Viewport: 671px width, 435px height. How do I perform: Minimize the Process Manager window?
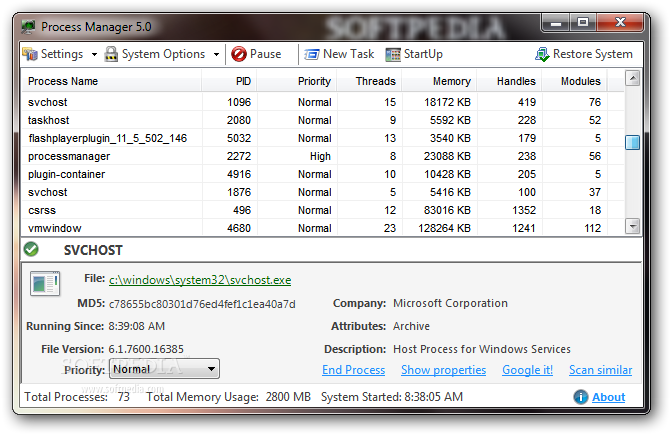555,23
